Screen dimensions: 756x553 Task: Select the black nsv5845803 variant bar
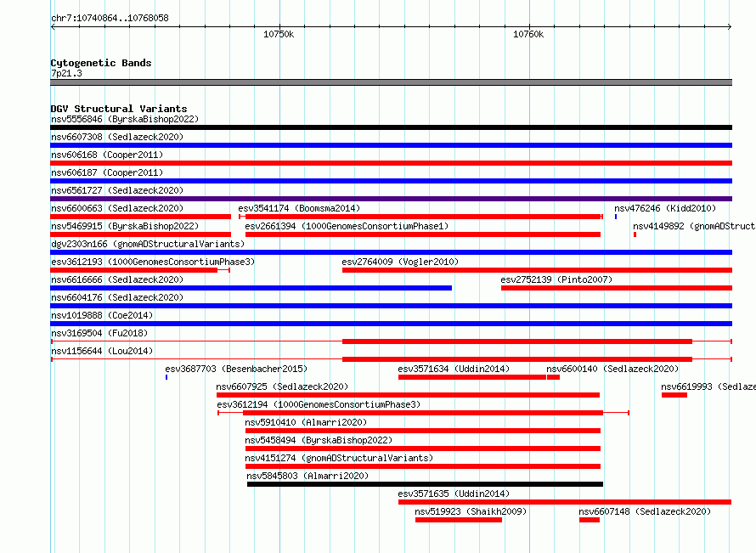coord(425,484)
